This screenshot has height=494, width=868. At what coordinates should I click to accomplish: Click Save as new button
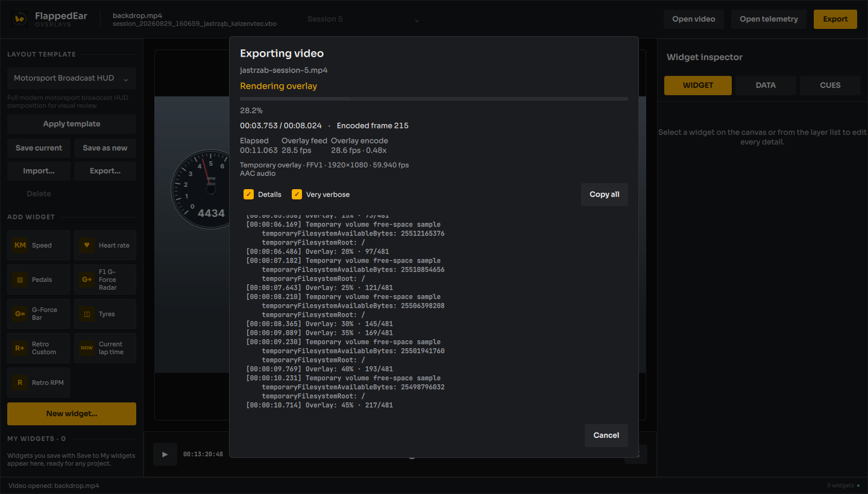point(105,148)
